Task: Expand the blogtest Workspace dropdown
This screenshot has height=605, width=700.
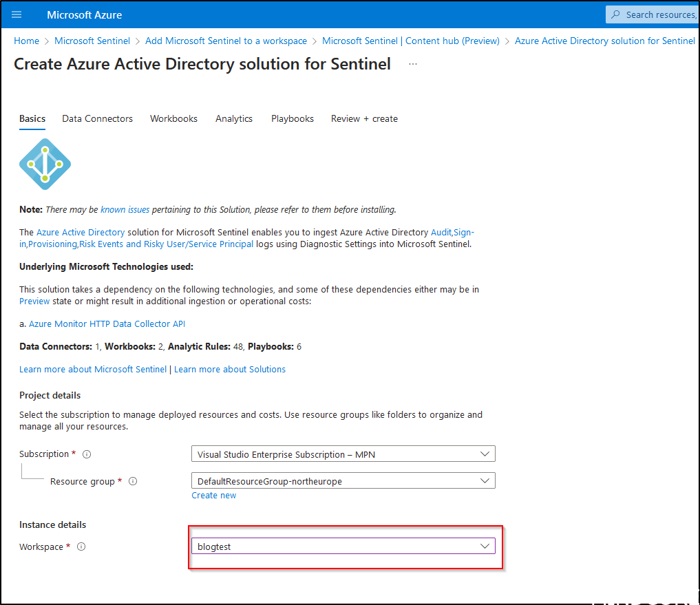Action: point(485,545)
